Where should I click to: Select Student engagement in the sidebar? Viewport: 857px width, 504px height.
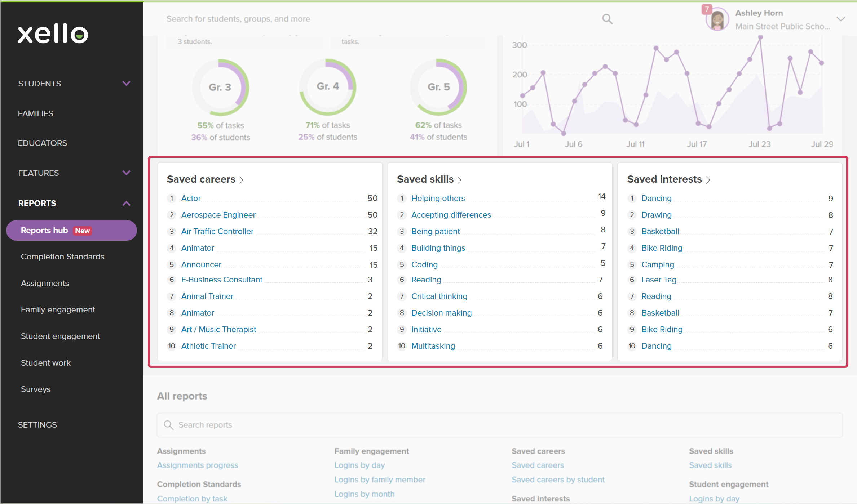60,336
